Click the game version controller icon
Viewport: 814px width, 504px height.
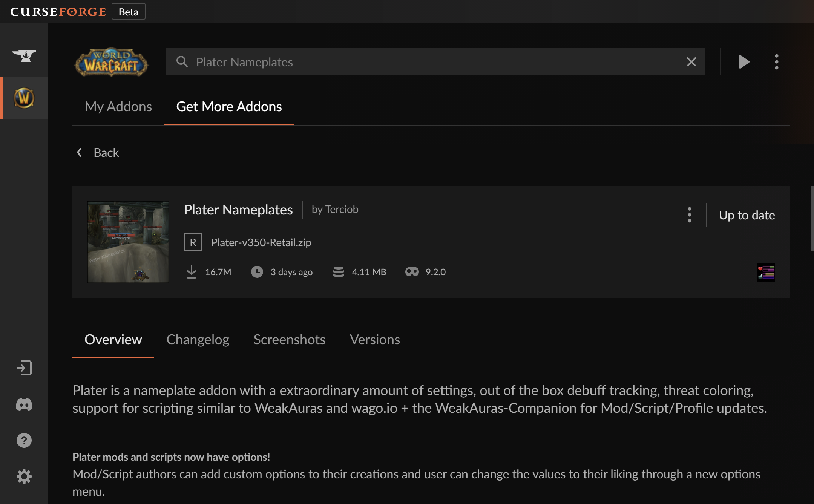pyautogui.click(x=412, y=272)
